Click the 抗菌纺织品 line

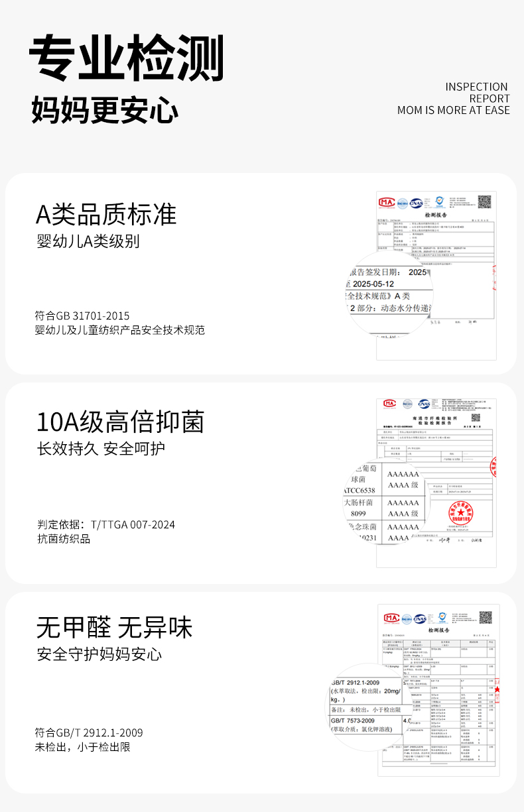(x=64, y=539)
